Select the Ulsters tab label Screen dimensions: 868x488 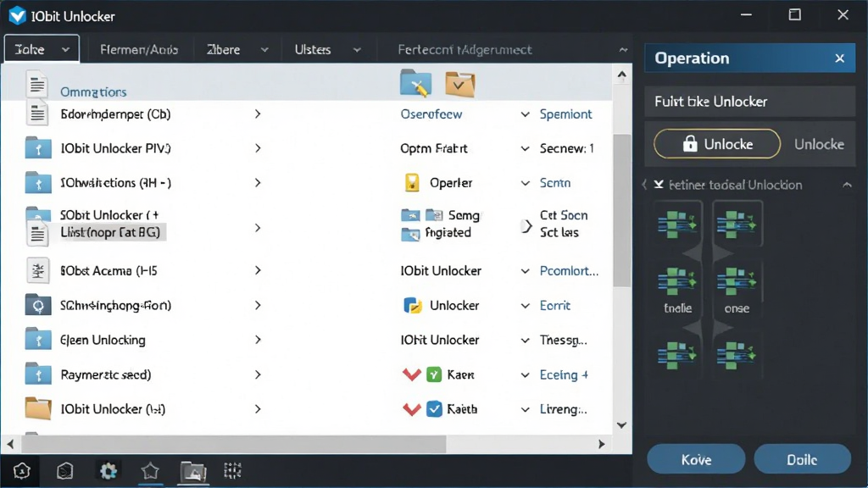[x=313, y=49]
